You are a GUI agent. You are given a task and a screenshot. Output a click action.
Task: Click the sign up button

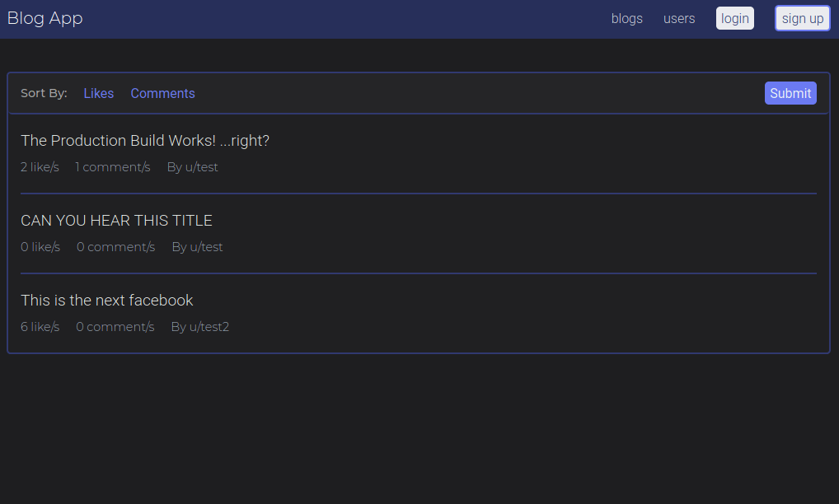point(802,17)
